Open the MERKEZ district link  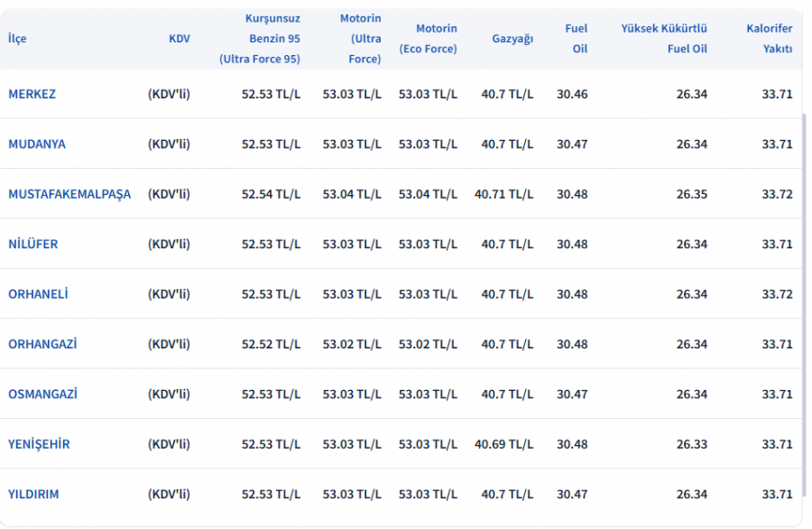point(32,94)
